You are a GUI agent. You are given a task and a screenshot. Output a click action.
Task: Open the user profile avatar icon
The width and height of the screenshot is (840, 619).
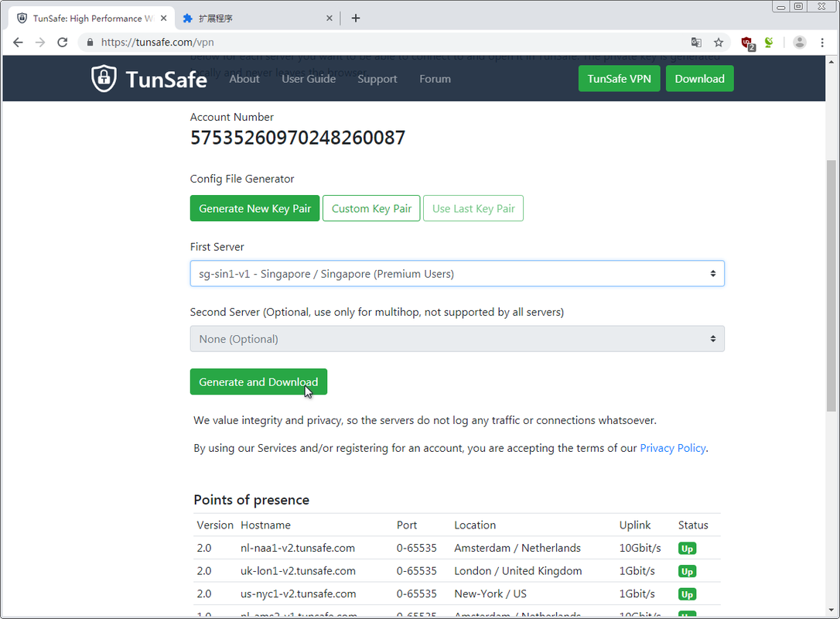(799, 43)
